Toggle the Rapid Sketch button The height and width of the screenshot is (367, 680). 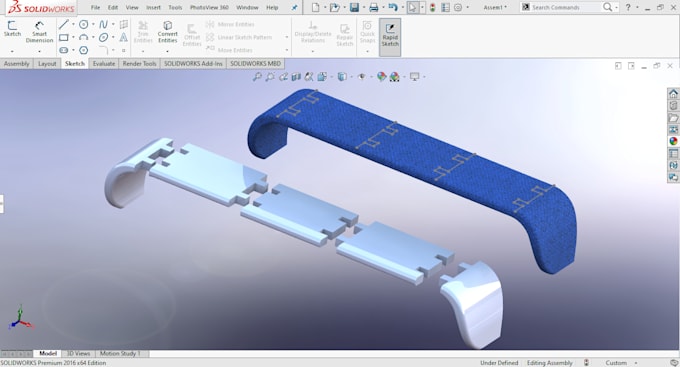click(390, 37)
